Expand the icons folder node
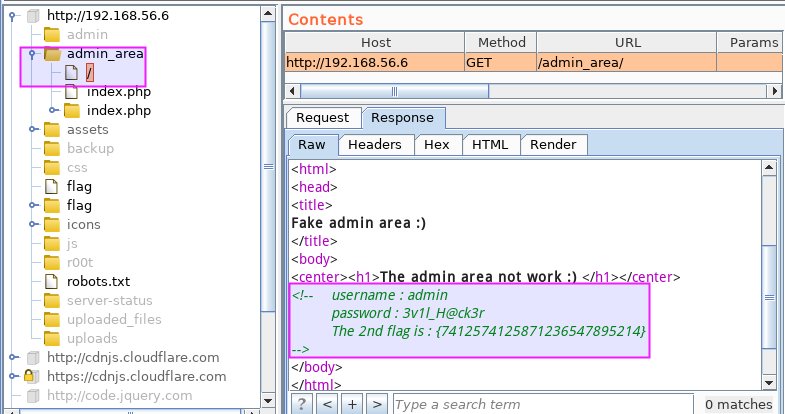This screenshot has width=785, height=414. click(33, 224)
